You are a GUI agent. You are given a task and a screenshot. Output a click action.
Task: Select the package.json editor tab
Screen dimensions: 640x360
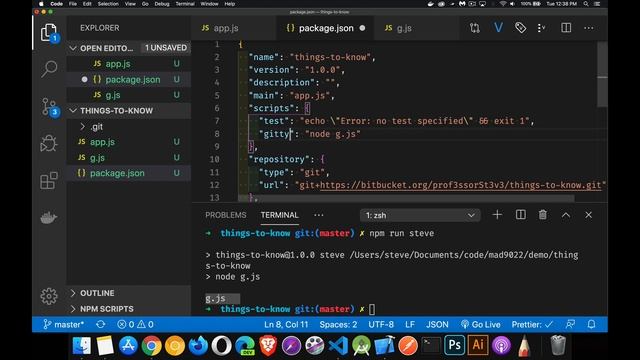[325, 28]
